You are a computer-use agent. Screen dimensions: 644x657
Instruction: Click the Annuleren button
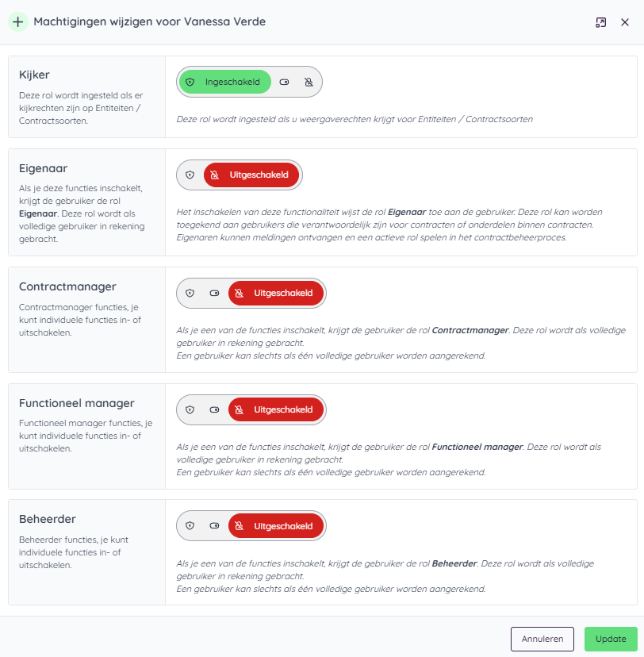pyautogui.click(x=542, y=639)
